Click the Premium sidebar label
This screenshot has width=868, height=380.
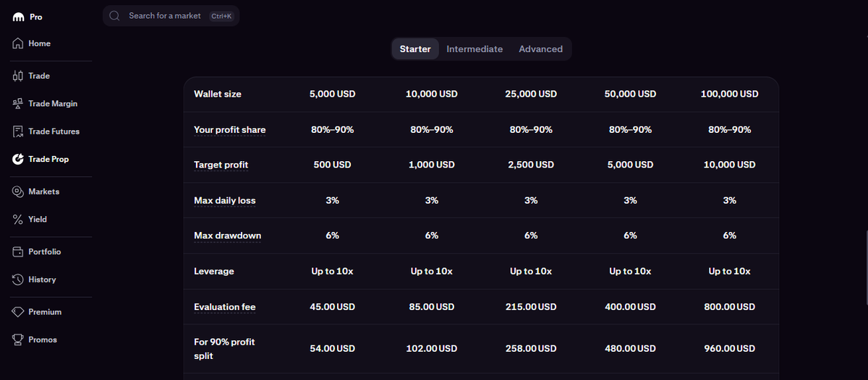(45, 312)
